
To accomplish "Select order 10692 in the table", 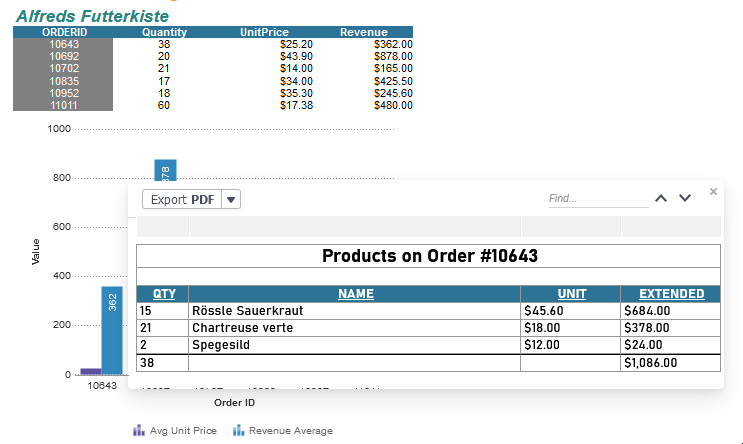I will 63,56.
